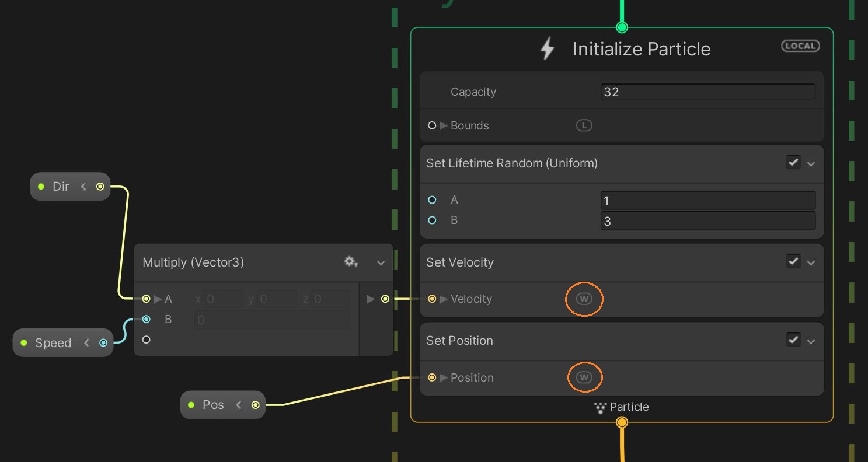Click the Multiply A y field
The height and width of the screenshot is (462, 868).
277,299
